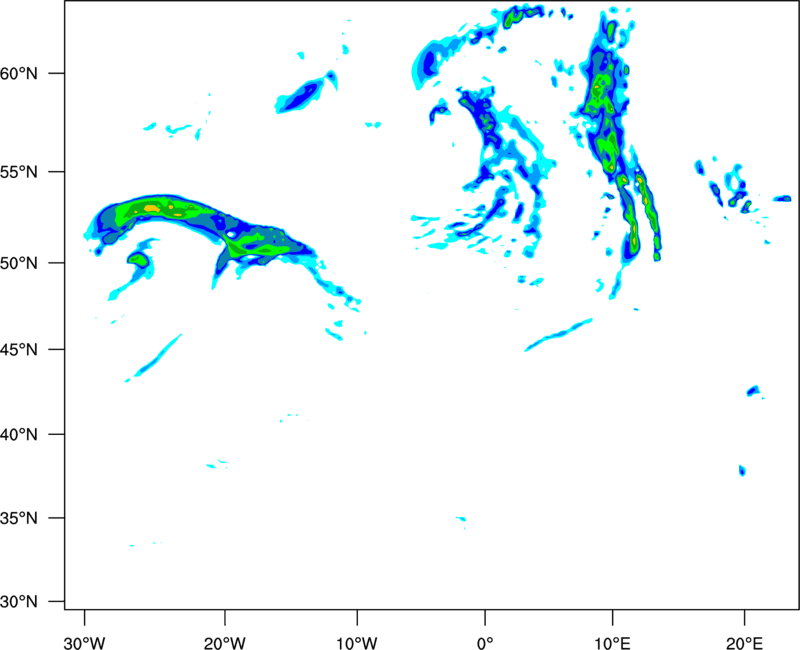
Task: Click the 20°E longitude label
Action: tap(744, 643)
